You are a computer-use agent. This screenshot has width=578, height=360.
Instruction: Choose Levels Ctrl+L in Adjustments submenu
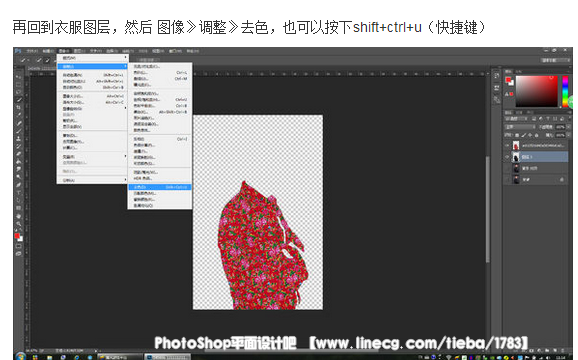click(x=160, y=73)
